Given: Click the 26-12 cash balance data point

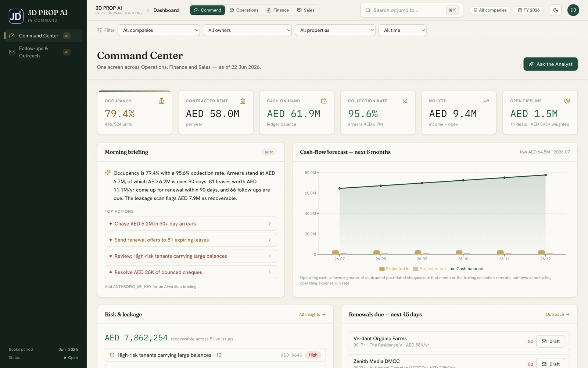Looking at the screenshot, I should tap(545, 175).
